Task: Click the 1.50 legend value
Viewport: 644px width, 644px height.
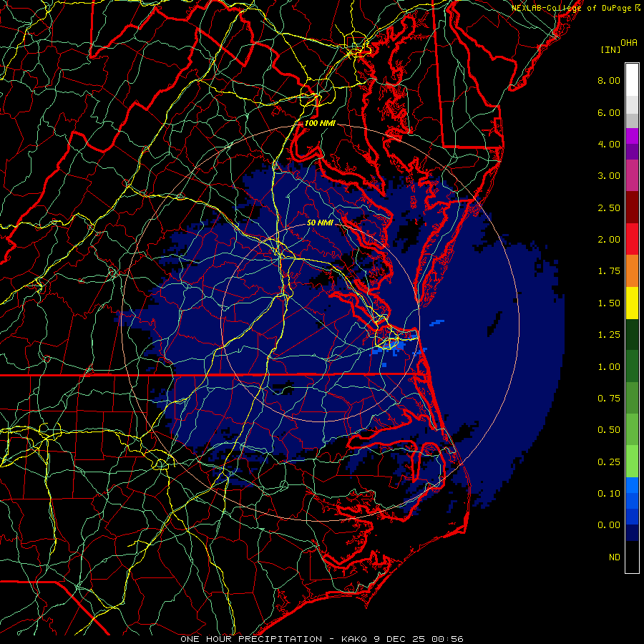Action: click(x=609, y=303)
